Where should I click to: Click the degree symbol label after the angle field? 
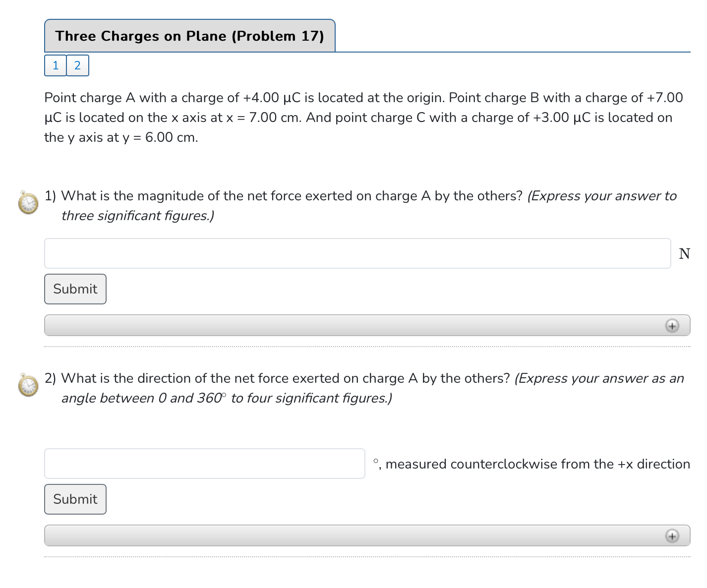point(376,462)
